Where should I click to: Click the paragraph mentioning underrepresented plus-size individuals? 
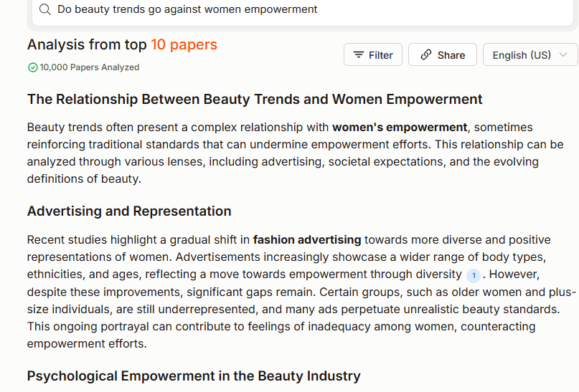[x=301, y=292]
